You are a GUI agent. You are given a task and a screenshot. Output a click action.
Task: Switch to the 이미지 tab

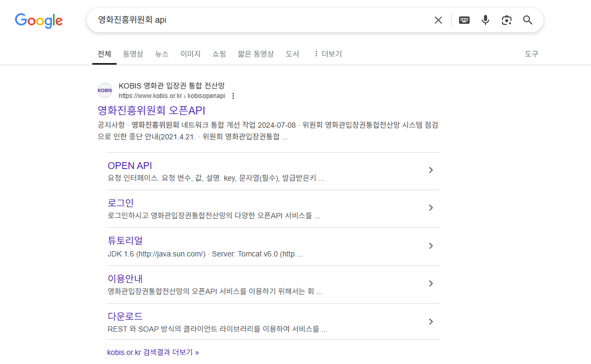pos(190,54)
